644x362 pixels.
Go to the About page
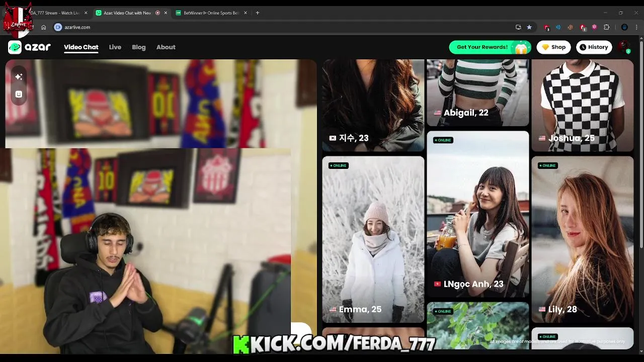166,47
